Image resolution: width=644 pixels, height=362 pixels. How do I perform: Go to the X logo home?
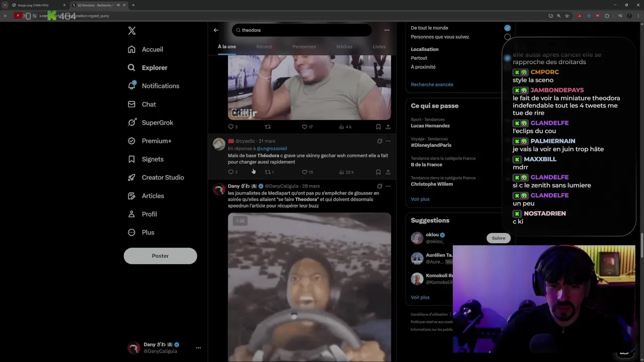[132, 31]
